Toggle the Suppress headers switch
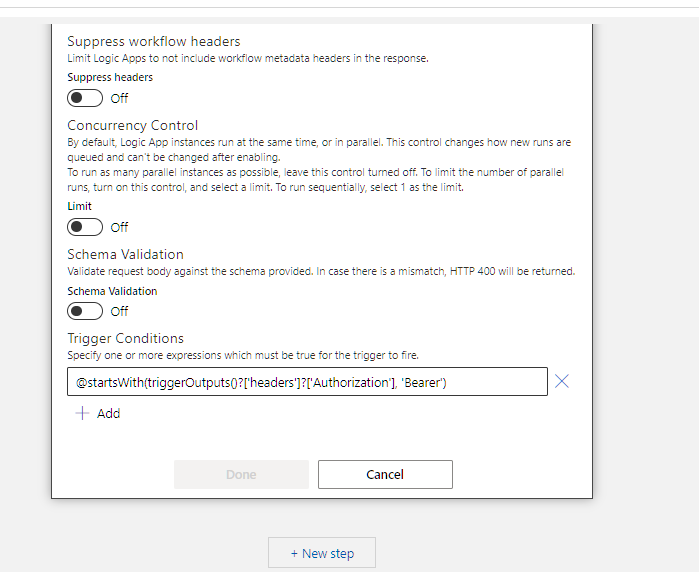Image resolution: width=699 pixels, height=572 pixels. (x=85, y=98)
